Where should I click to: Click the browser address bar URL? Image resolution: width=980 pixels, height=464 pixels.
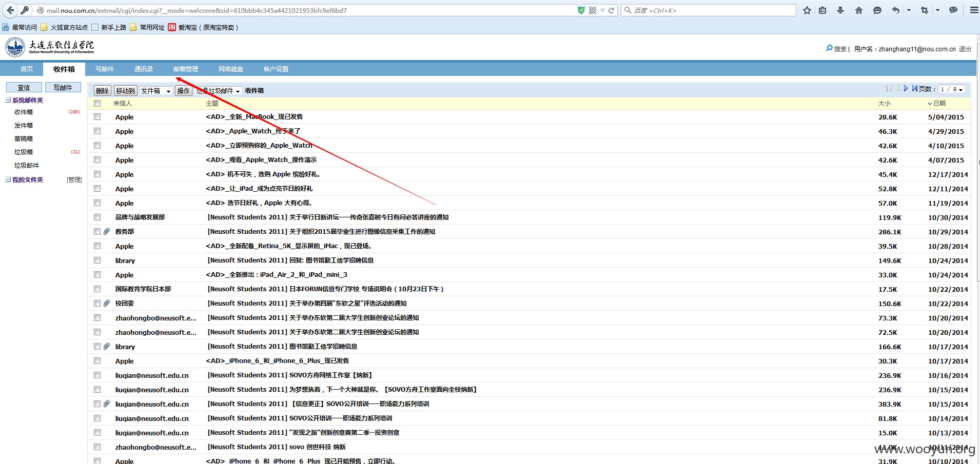(x=197, y=10)
